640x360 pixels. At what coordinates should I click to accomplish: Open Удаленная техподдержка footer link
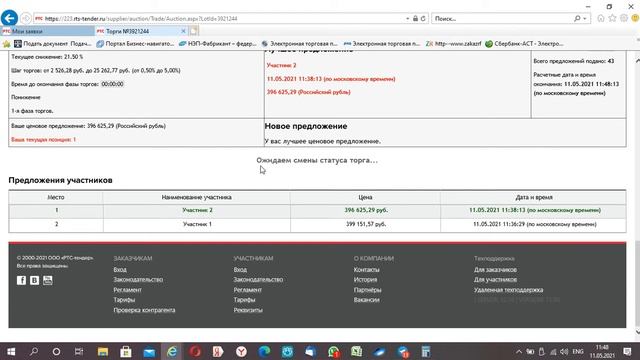(508, 290)
